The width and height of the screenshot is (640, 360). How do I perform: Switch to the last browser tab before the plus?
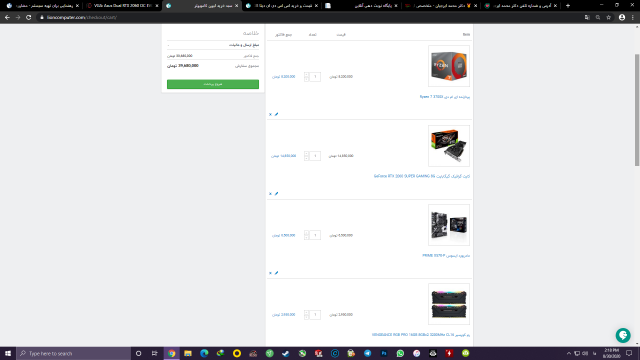[520, 6]
